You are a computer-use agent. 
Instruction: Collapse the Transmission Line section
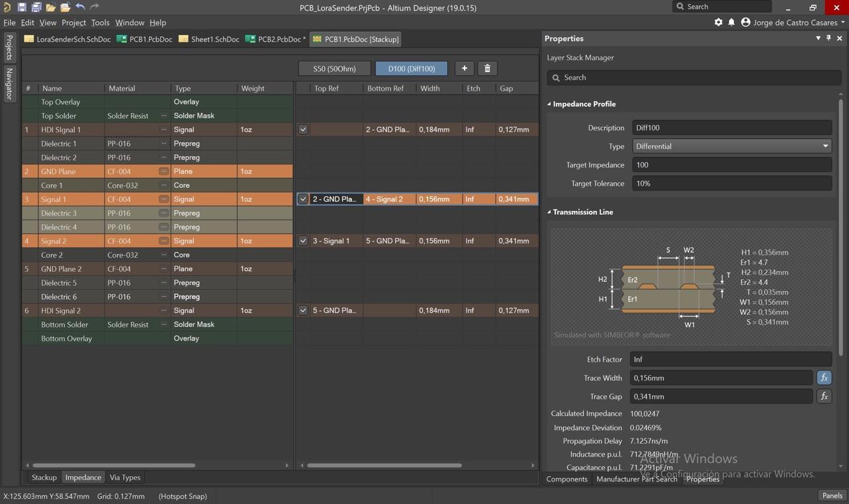[549, 212]
